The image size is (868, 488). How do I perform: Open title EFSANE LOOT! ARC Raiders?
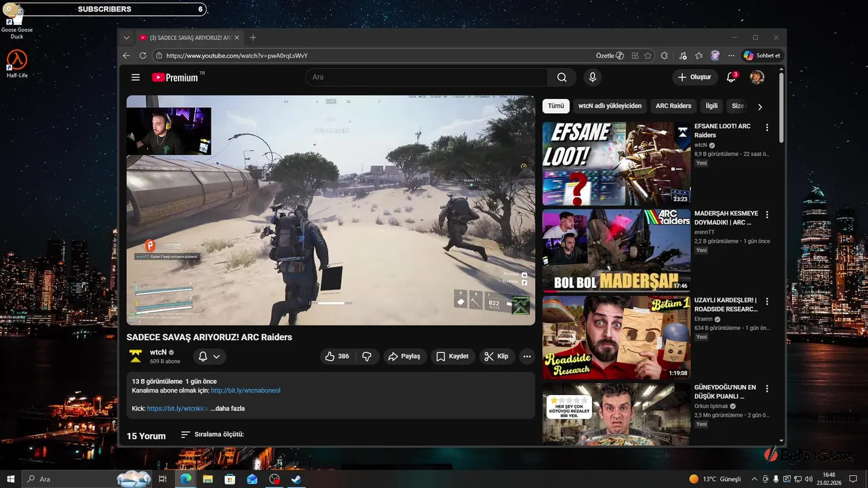[x=723, y=131]
